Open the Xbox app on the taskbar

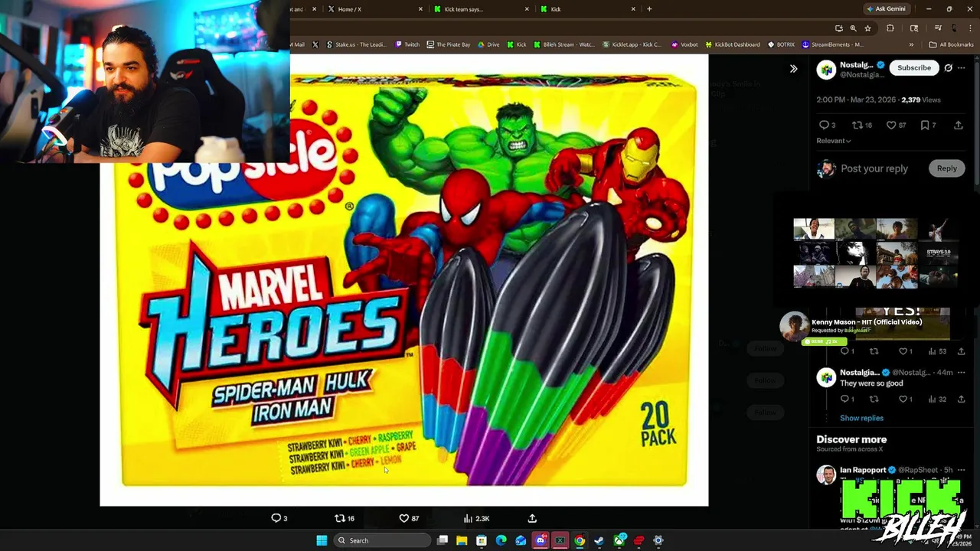619,540
